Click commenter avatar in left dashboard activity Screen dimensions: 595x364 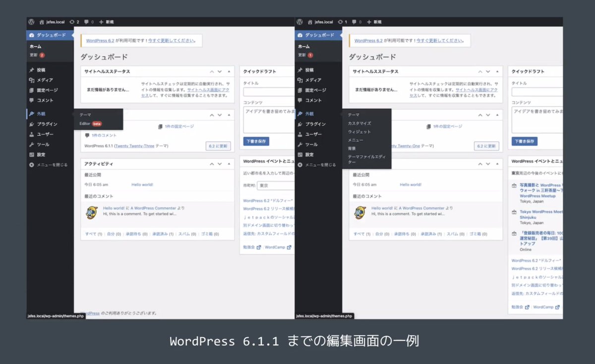(x=91, y=213)
